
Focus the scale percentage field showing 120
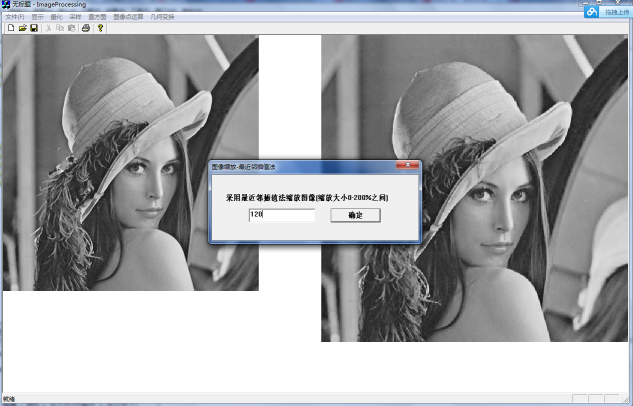282,215
